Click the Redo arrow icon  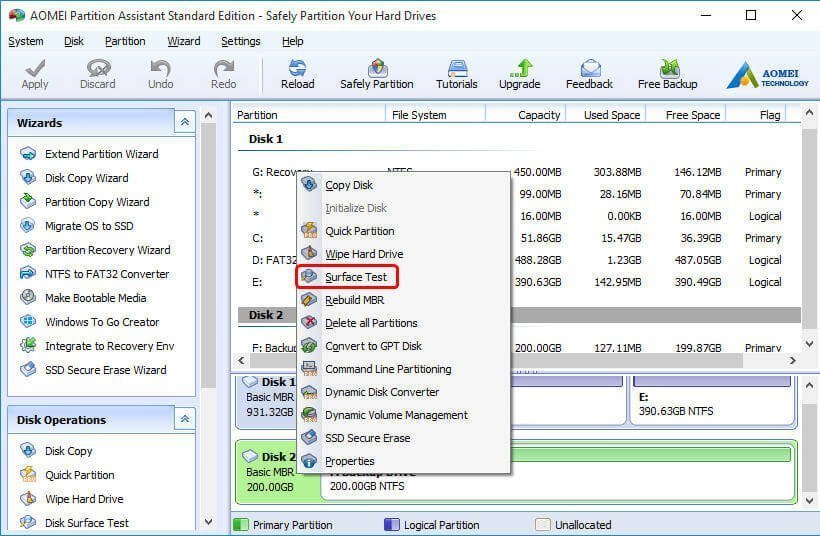tap(224, 68)
